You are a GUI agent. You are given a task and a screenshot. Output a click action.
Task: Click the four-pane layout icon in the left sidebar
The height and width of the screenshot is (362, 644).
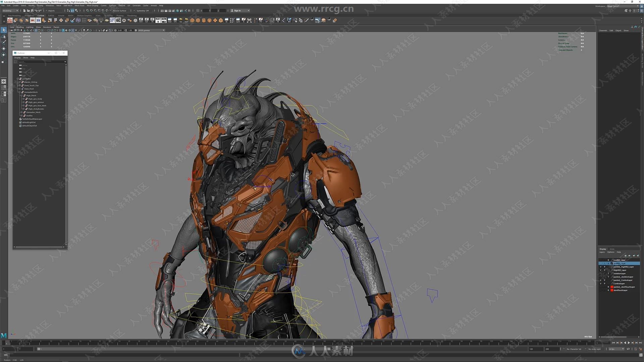pyautogui.click(x=4, y=87)
